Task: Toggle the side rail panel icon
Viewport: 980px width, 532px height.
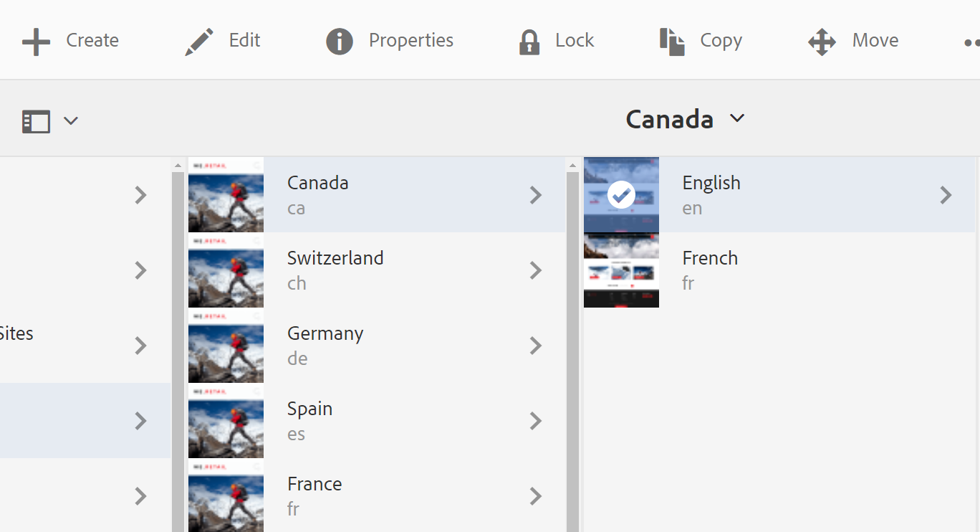Action: [36, 121]
